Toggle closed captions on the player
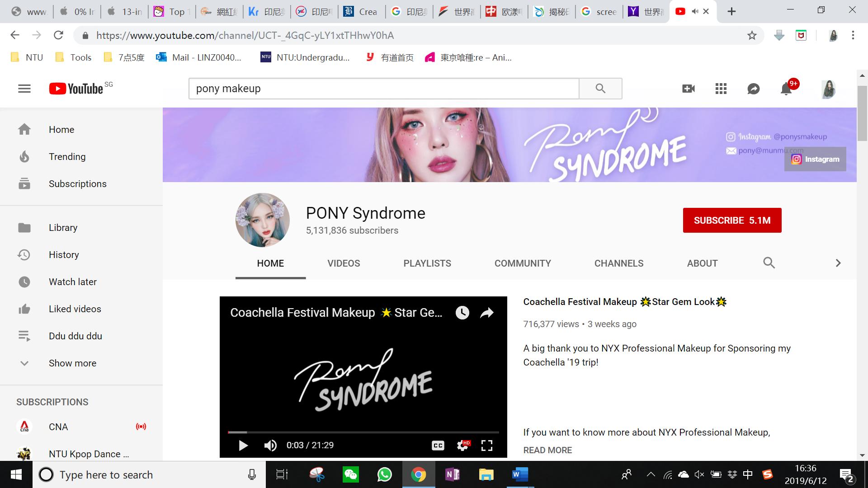The image size is (868, 488). point(438,446)
